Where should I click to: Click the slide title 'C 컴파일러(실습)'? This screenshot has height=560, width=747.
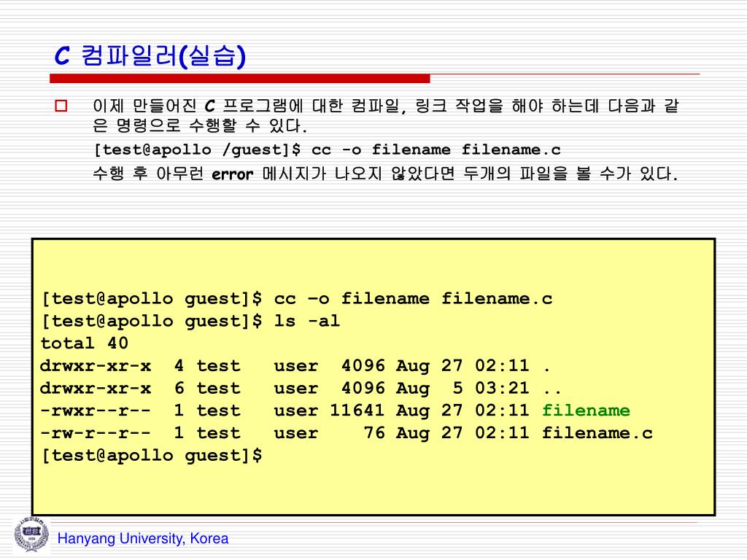(150, 55)
